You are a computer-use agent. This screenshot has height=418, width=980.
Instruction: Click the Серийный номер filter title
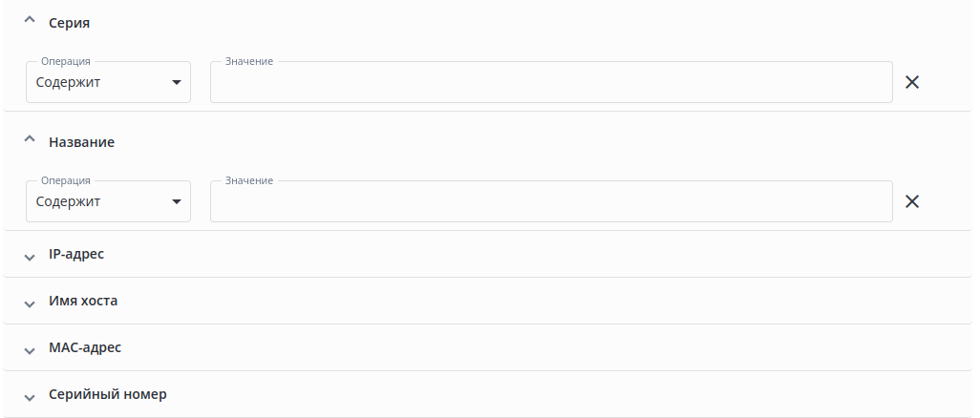[x=108, y=394]
